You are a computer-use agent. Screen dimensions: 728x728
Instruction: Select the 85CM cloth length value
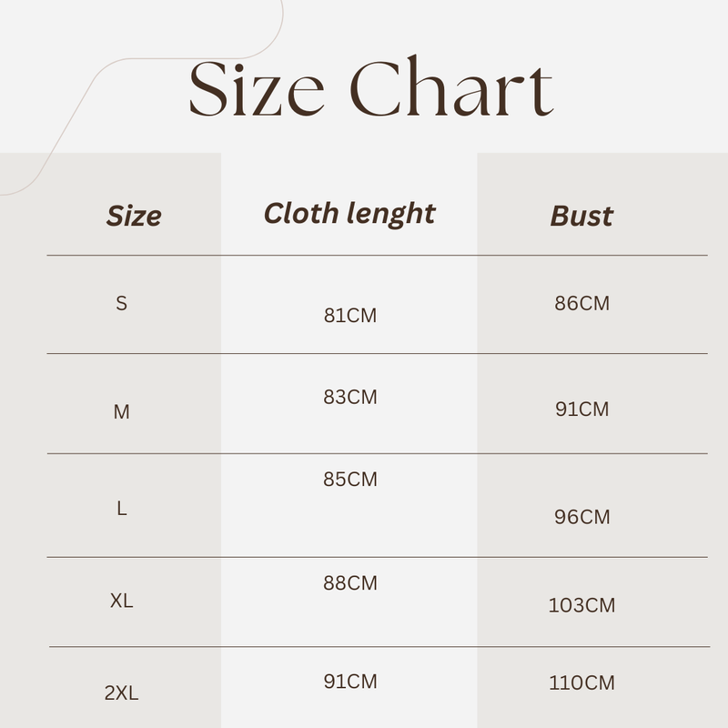(350, 479)
